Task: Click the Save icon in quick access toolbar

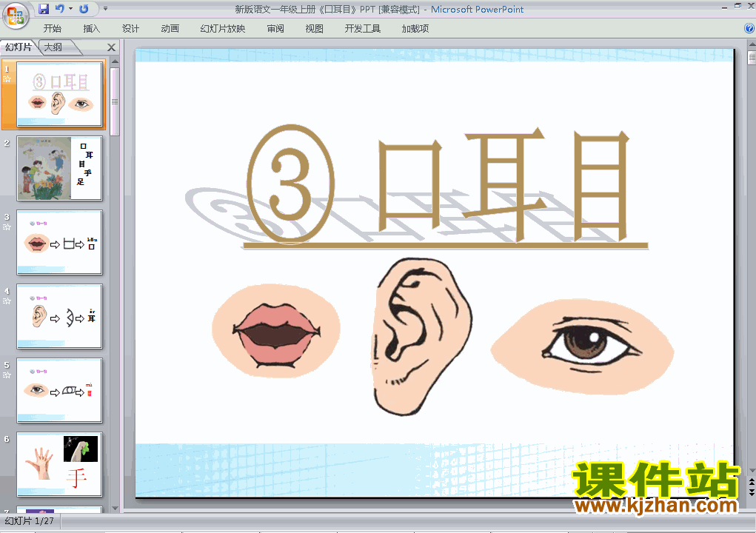Action: pyautogui.click(x=44, y=9)
